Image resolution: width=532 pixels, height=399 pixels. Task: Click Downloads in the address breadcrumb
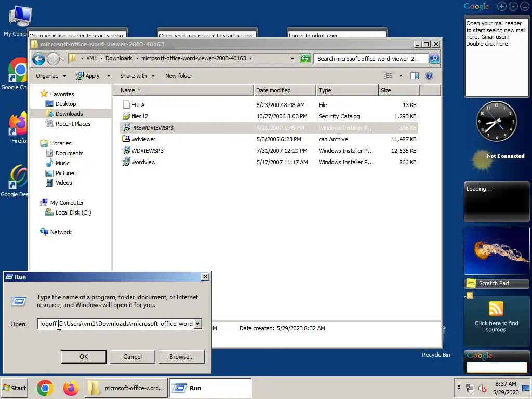pos(119,58)
